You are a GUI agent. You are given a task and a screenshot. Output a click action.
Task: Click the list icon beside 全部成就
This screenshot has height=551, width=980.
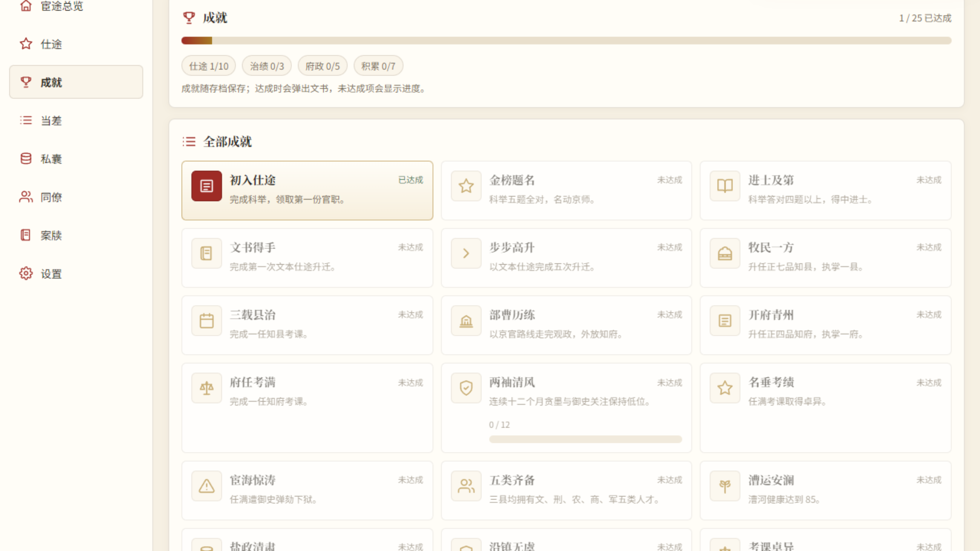(x=189, y=141)
